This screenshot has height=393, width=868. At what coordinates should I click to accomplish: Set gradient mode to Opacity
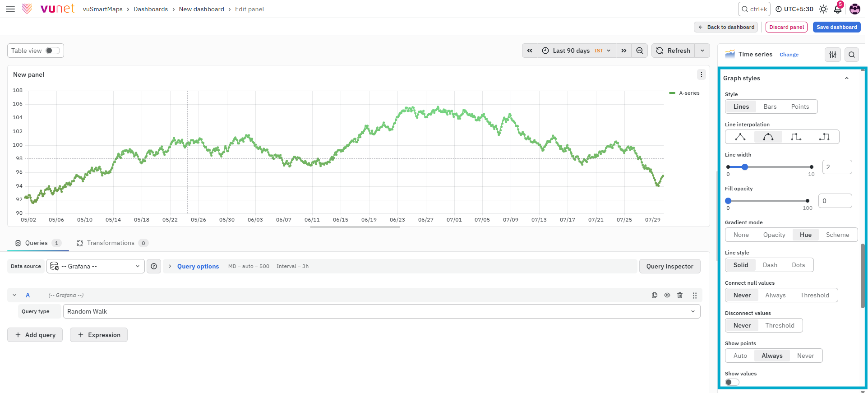click(774, 235)
